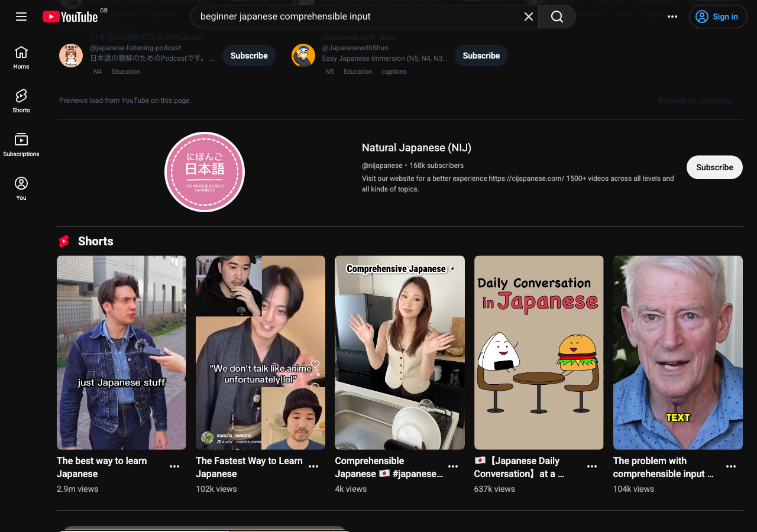Select the @nijapanese handle text
The width and height of the screenshot is (757, 532).
[x=382, y=166]
